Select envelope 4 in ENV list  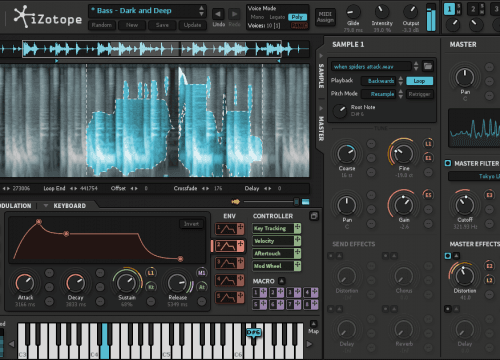[x=230, y=280]
